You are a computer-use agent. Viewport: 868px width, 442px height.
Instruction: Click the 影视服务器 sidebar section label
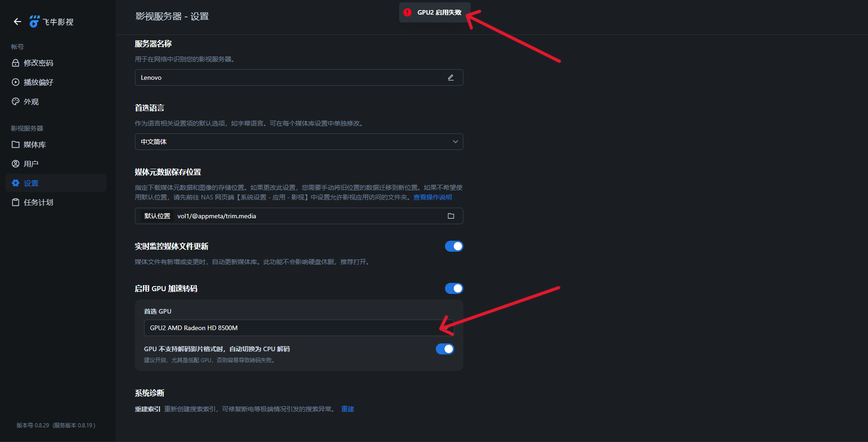tap(27, 128)
